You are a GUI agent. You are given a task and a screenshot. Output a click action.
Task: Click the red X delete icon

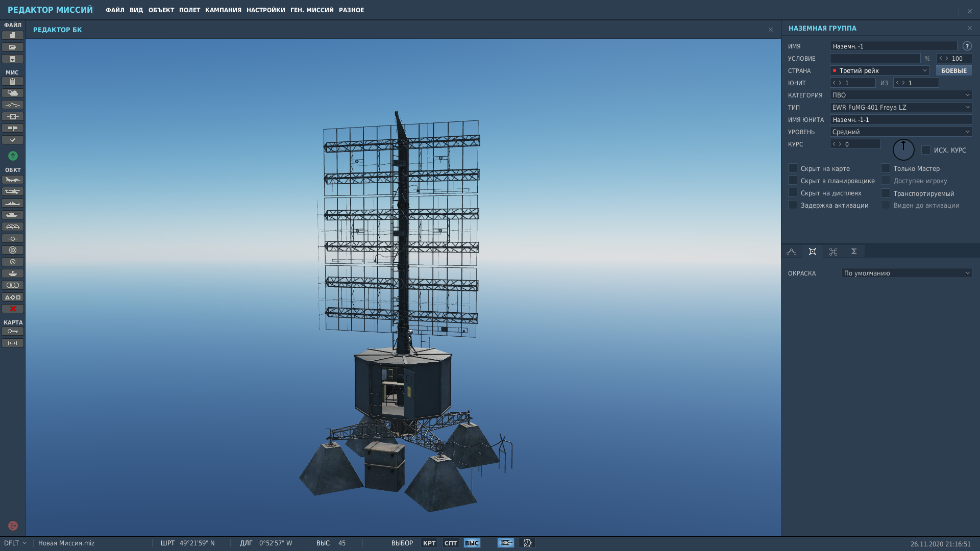coord(13,309)
